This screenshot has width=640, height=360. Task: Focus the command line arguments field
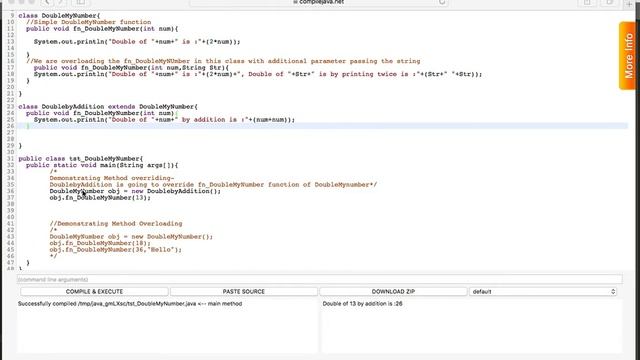(x=320, y=280)
